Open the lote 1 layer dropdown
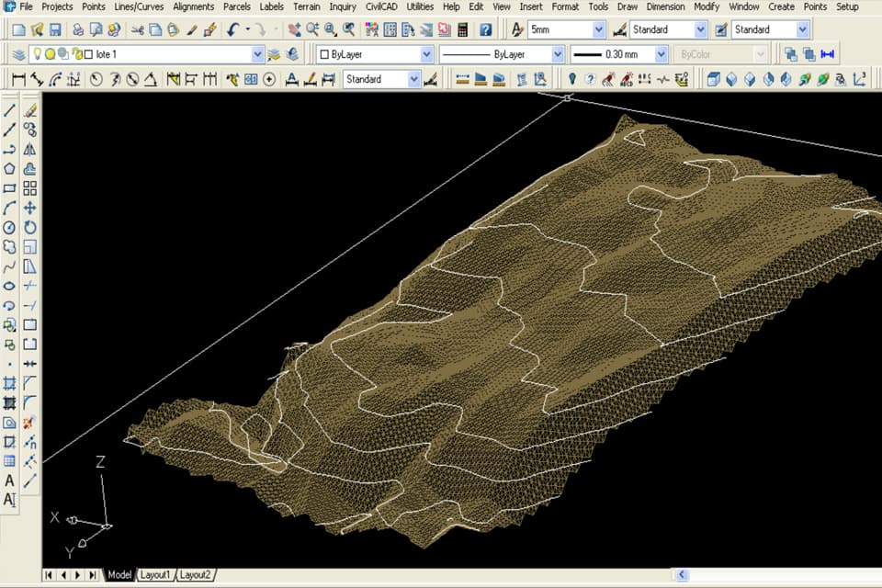The height and width of the screenshot is (588, 882). [257, 55]
